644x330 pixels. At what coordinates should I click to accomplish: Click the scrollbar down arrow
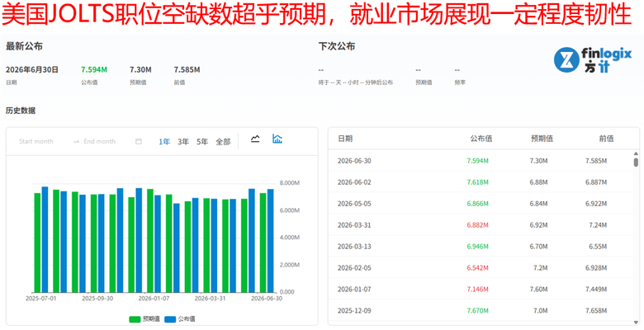[636, 322]
